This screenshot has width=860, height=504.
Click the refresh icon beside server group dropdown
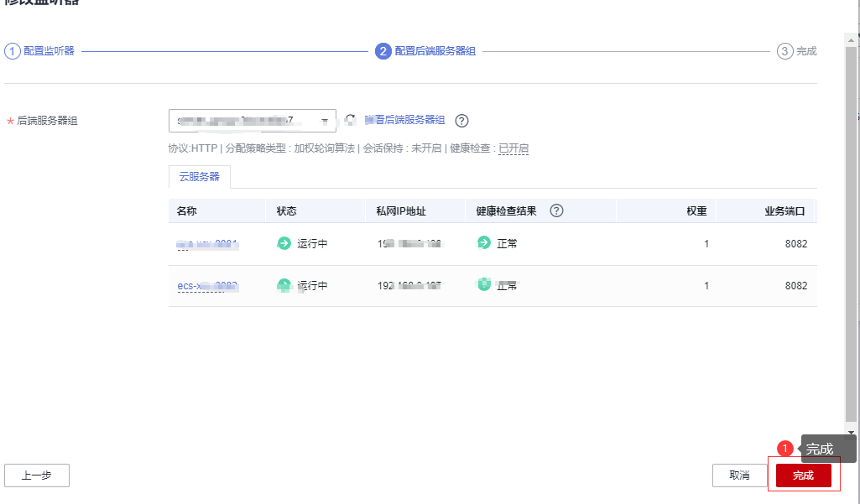point(351,120)
